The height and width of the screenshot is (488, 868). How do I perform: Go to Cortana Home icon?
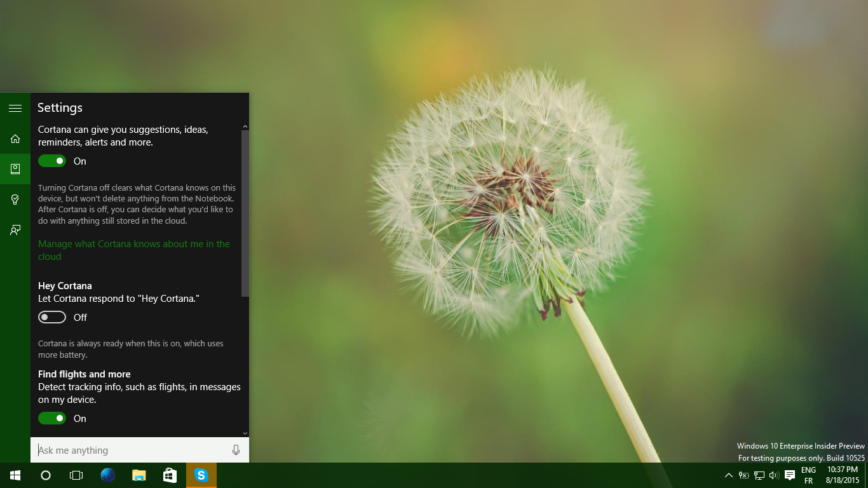[15, 139]
